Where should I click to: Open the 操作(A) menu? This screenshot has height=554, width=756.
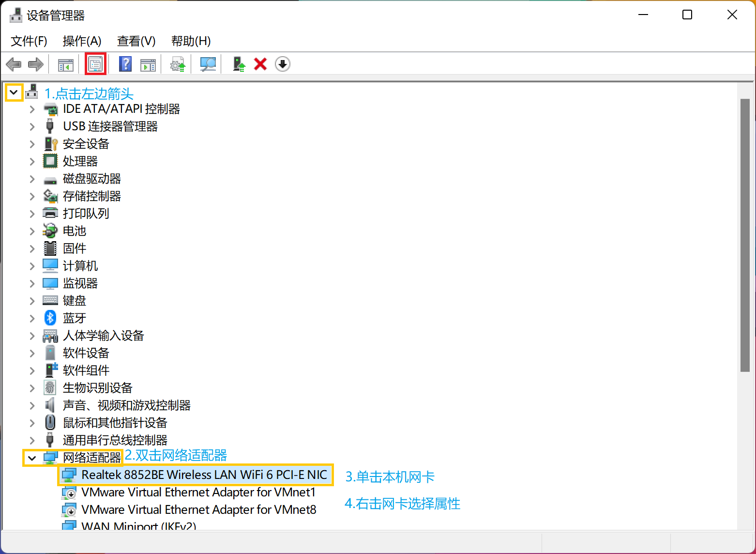pyautogui.click(x=82, y=41)
